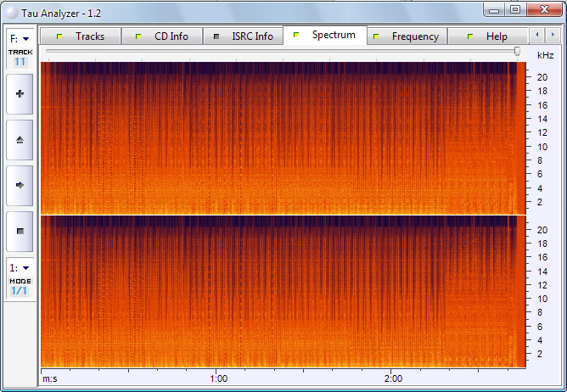Image resolution: width=567 pixels, height=392 pixels.
Task: Click the spectrum position slider handle
Action: [517, 53]
